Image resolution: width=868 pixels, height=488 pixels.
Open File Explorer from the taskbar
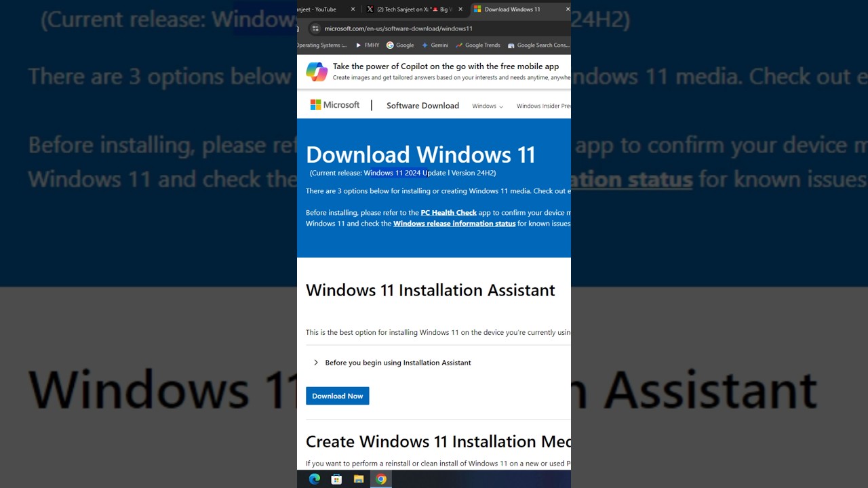click(359, 479)
